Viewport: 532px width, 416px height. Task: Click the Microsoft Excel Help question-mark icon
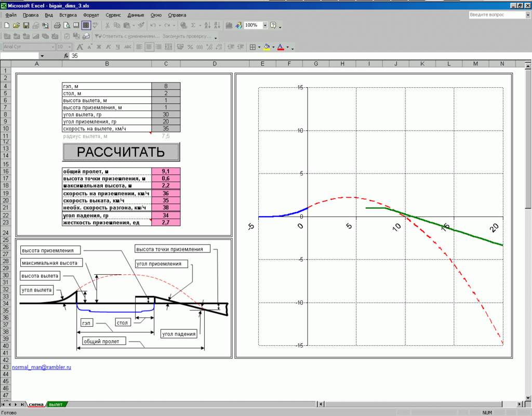tap(273, 25)
